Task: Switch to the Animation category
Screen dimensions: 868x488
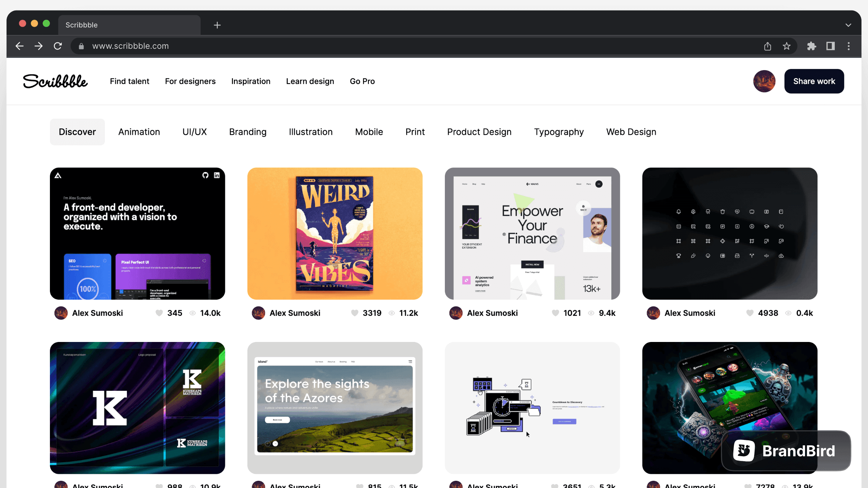Action: point(139,132)
